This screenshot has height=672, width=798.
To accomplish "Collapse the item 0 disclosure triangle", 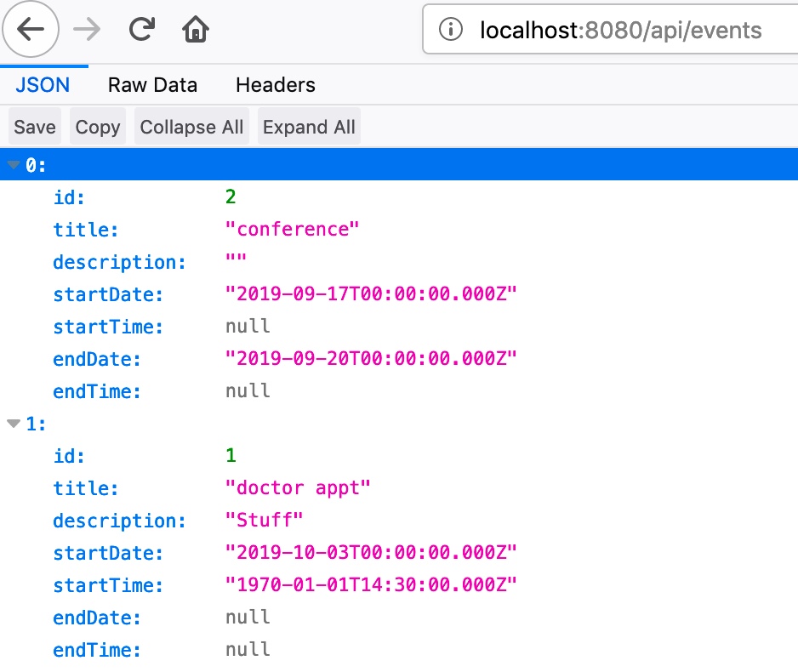I will tap(14, 165).
